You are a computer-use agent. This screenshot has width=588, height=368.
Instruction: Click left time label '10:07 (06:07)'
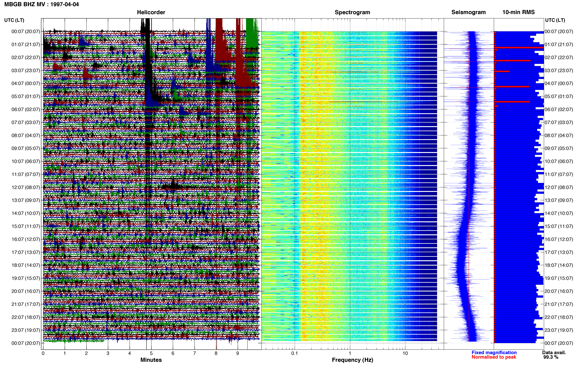26,161
